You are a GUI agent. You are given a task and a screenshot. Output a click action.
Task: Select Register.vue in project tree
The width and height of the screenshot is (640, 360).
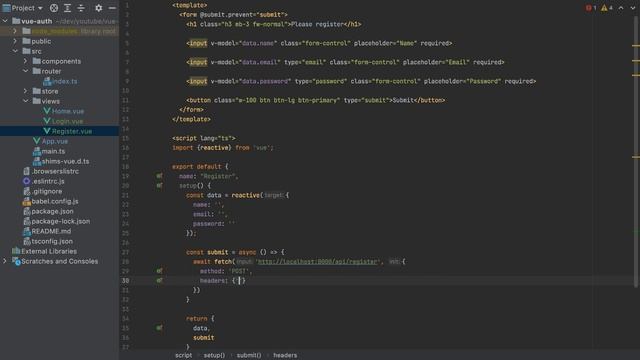72,131
